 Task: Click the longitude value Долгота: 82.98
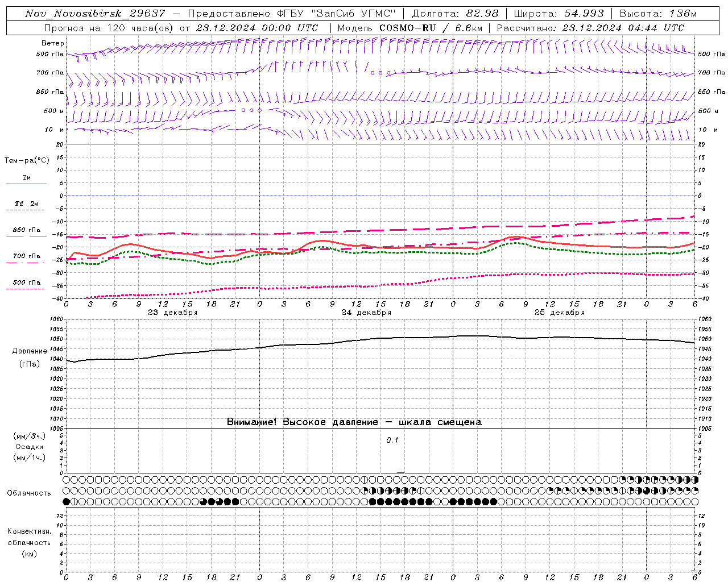[x=455, y=14]
